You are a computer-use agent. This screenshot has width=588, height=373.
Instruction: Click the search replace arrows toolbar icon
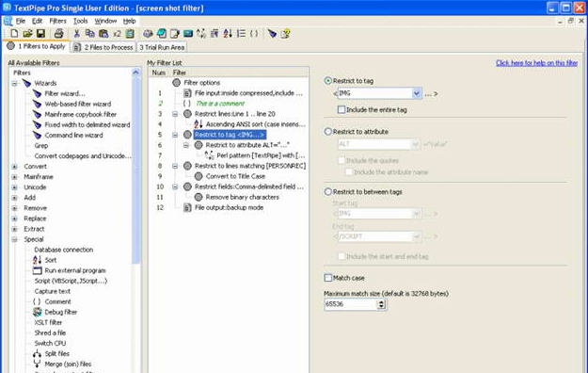click(201, 33)
